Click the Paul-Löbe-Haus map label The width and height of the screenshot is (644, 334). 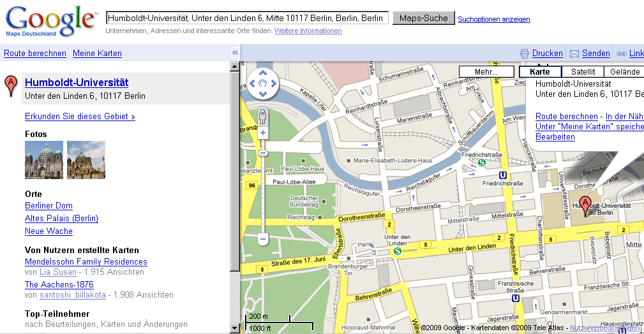coord(303,169)
